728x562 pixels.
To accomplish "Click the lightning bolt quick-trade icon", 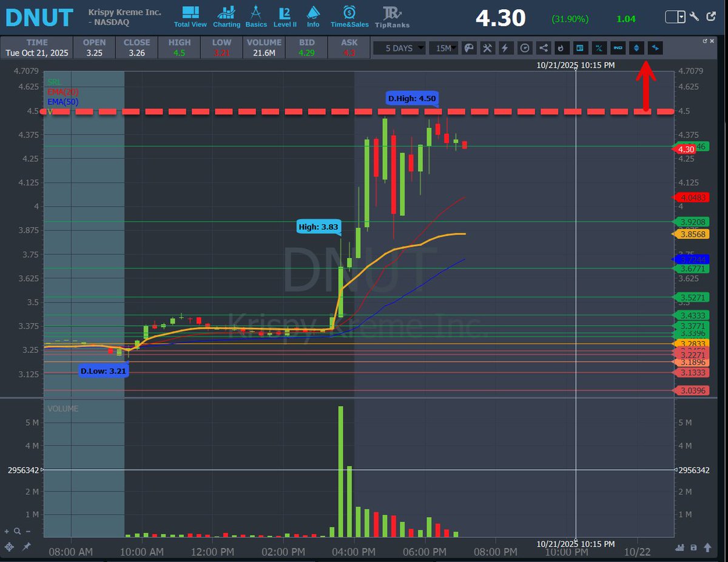I will 505,48.
